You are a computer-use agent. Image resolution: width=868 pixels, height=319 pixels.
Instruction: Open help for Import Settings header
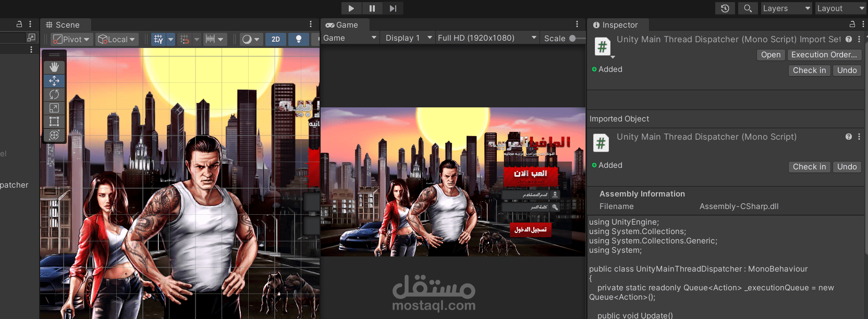point(849,39)
